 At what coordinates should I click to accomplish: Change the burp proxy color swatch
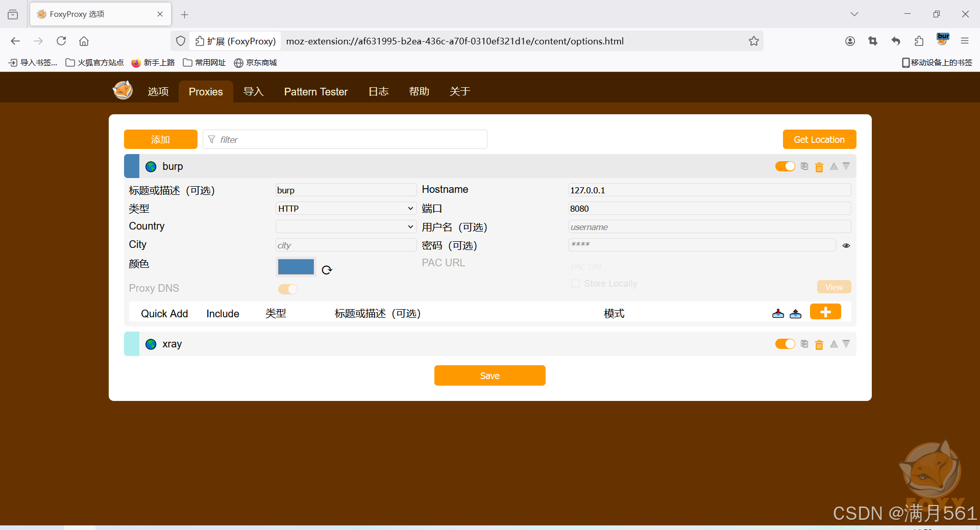[x=296, y=267]
